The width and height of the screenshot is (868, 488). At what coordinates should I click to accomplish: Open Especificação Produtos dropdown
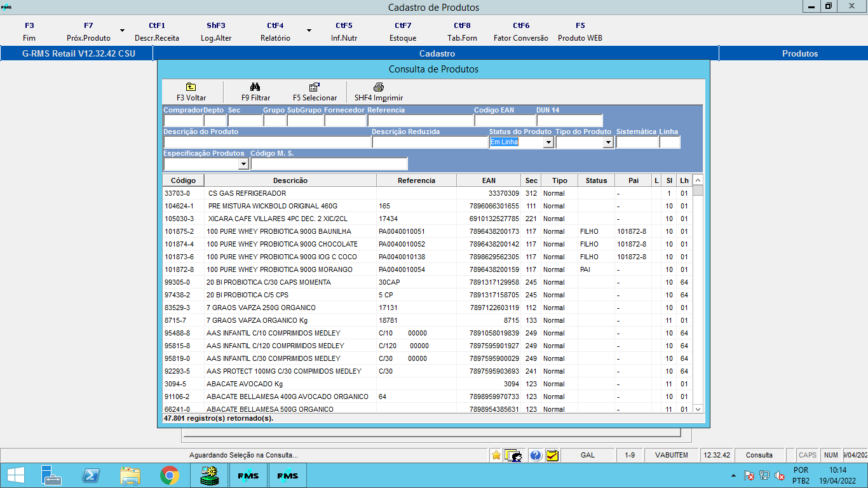[243, 164]
